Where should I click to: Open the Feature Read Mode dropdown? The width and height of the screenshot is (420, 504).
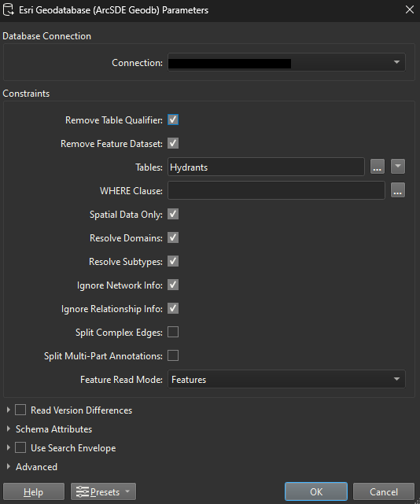[x=286, y=379]
